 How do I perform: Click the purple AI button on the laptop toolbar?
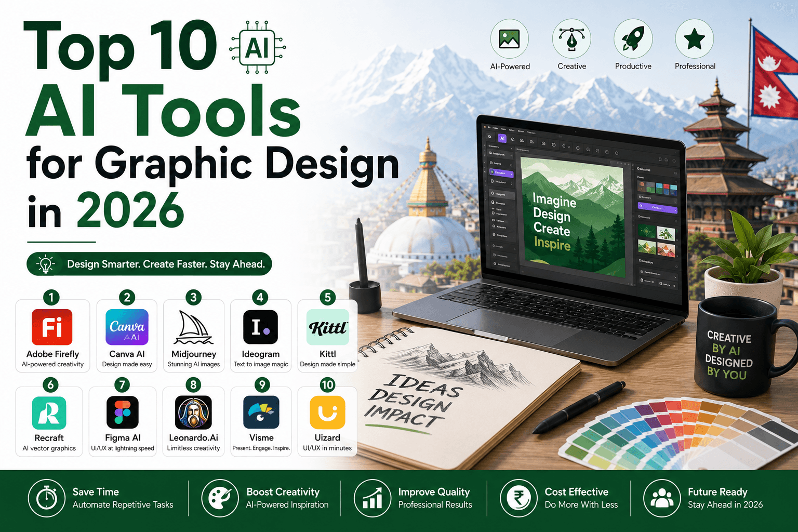502,138
